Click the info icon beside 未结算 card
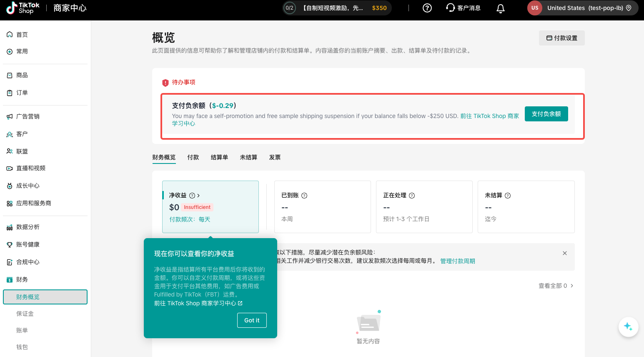The height and width of the screenshot is (357, 644). (x=508, y=196)
